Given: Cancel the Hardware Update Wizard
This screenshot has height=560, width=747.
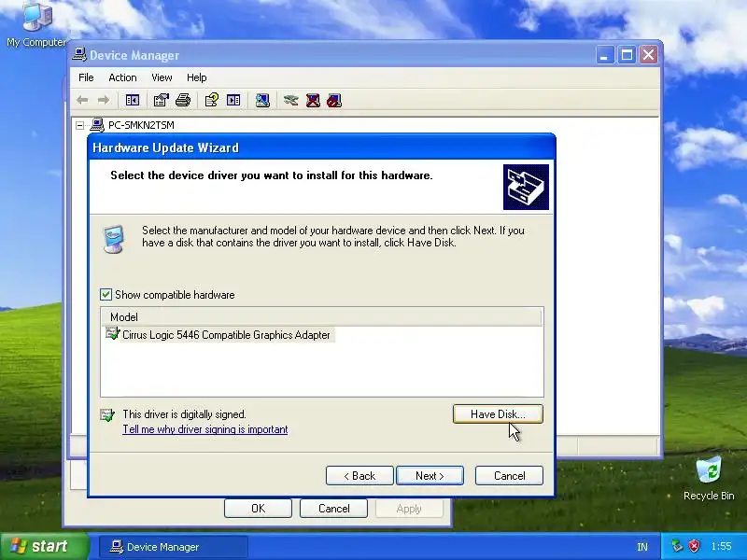Looking at the screenshot, I should click(x=509, y=476).
